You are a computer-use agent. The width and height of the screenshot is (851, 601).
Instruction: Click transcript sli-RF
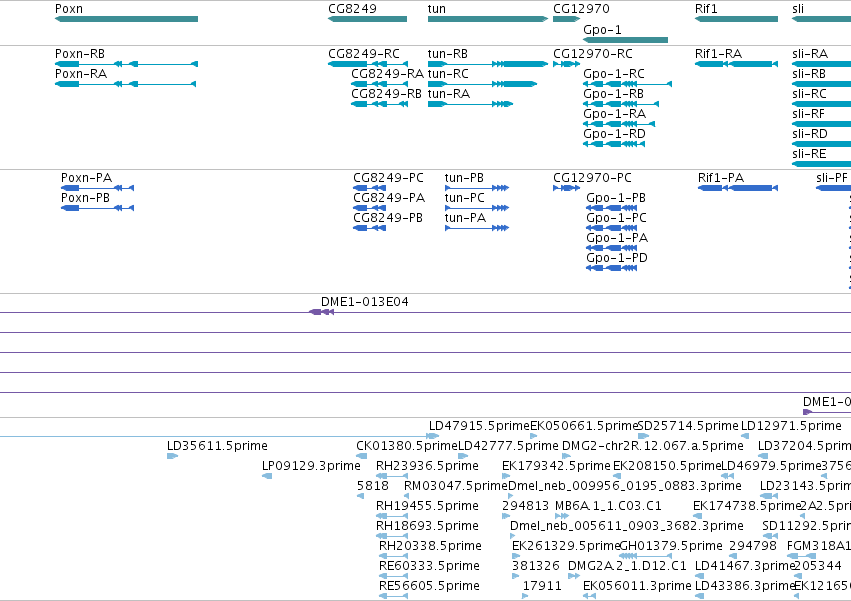coord(809,114)
